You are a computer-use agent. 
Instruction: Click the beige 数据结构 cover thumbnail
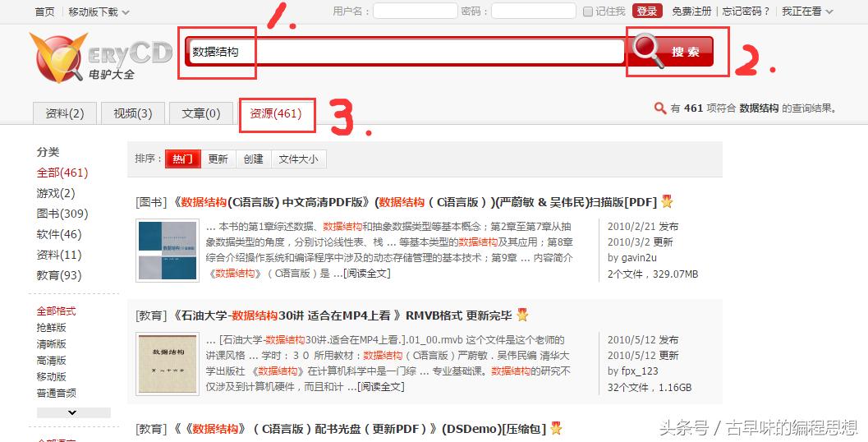coord(168,364)
